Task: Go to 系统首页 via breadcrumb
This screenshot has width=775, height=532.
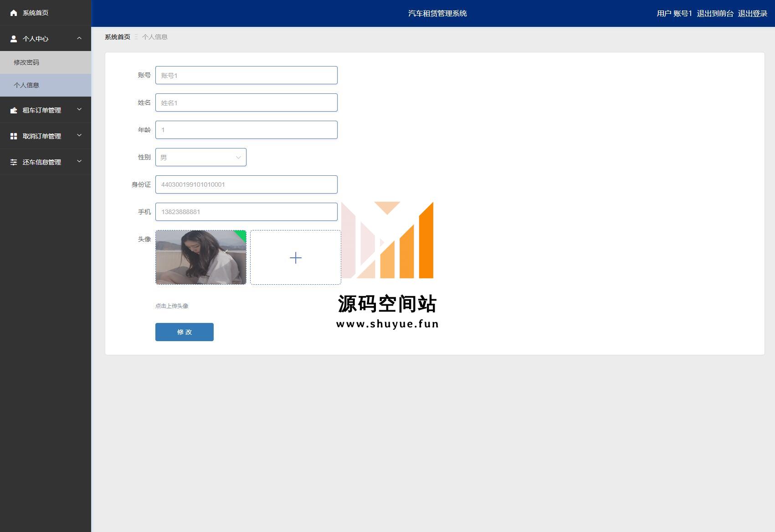Action: coord(118,37)
